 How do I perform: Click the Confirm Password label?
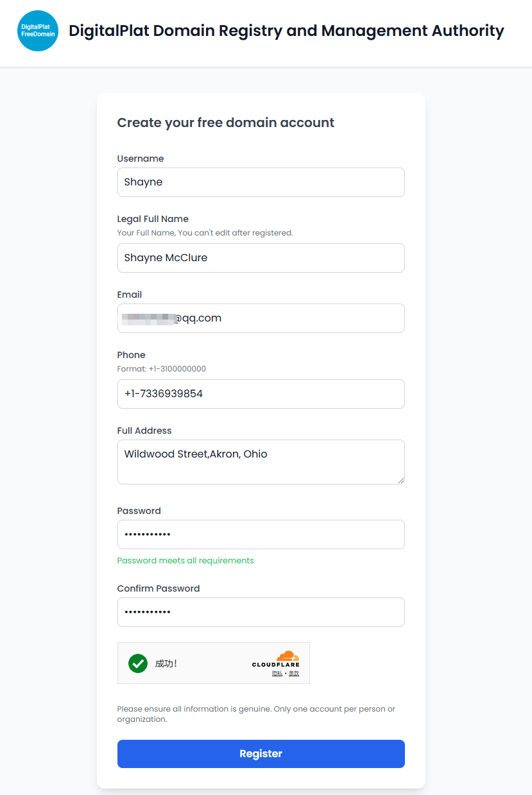[x=159, y=588]
